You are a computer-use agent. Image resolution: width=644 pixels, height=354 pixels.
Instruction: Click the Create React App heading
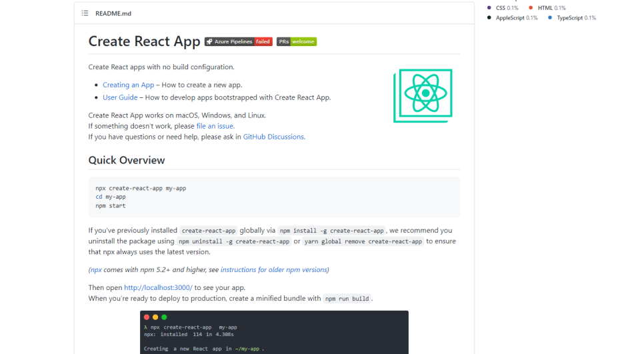pos(144,41)
